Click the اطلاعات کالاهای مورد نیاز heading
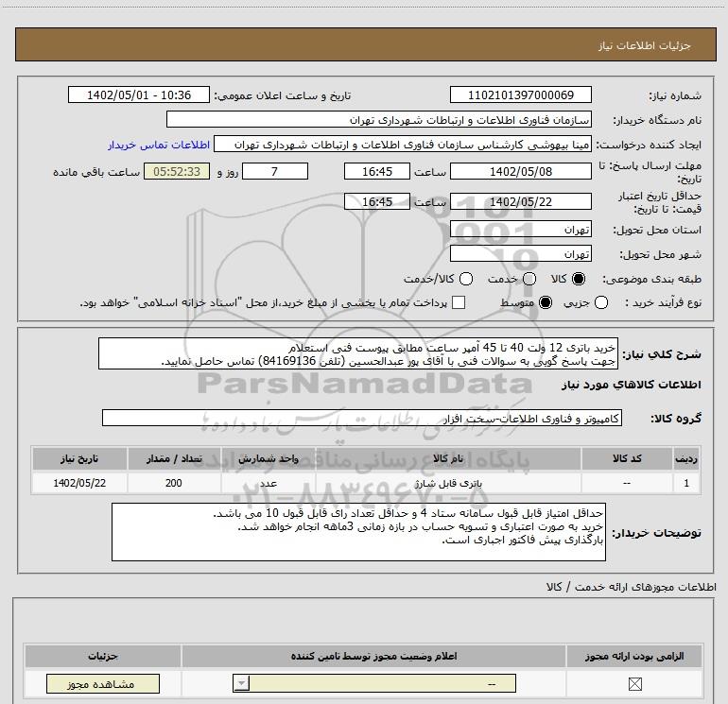The height and width of the screenshot is (704, 728). pyautogui.click(x=632, y=385)
